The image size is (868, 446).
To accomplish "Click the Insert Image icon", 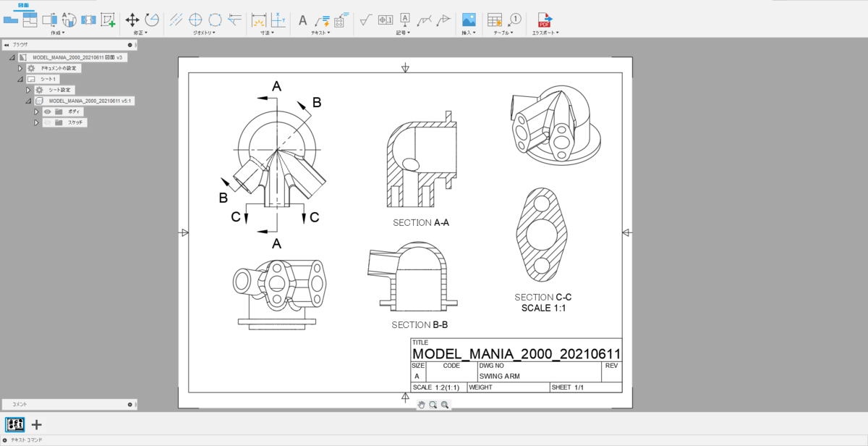I will point(469,20).
